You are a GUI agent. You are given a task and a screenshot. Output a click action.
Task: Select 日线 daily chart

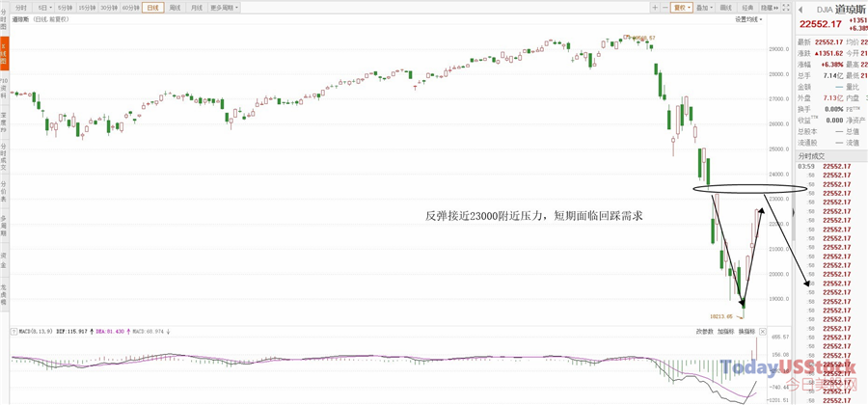coord(152,8)
